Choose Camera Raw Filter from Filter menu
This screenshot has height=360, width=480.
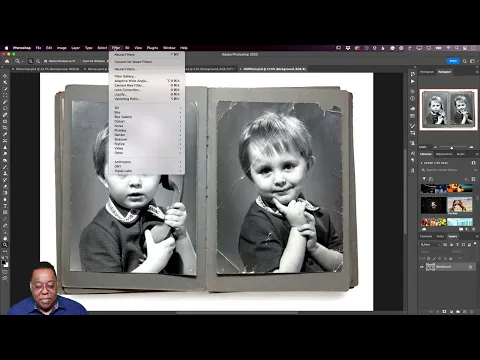pos(147,85)
